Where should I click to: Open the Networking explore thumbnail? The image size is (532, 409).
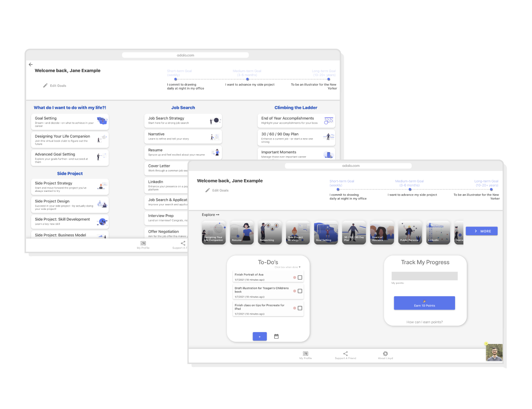pos(270,233)
